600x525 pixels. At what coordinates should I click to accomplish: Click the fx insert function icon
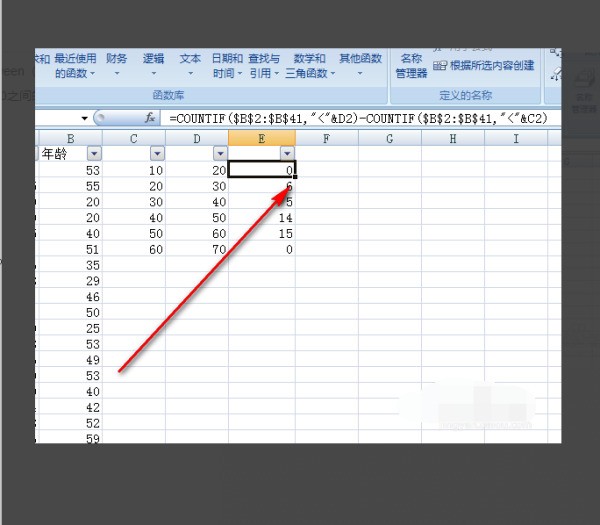pyautogui.click(x=150, y=118)
